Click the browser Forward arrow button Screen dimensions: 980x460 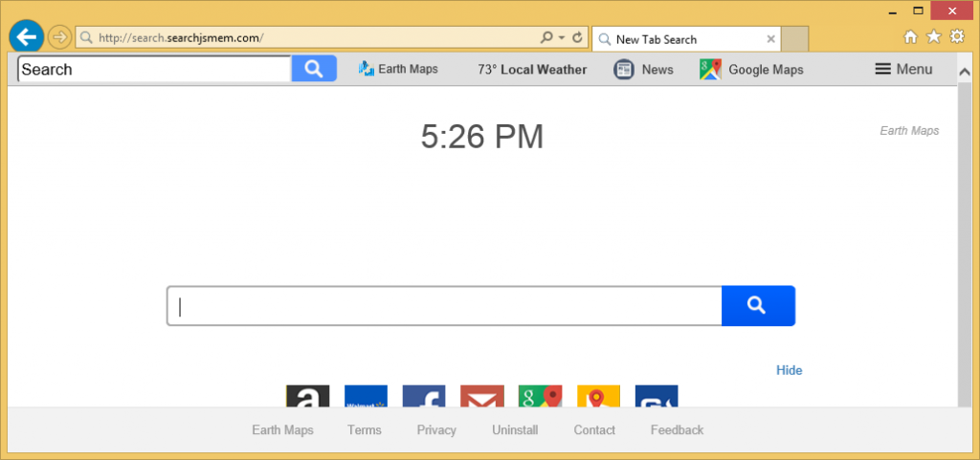(x=59, y=38)
